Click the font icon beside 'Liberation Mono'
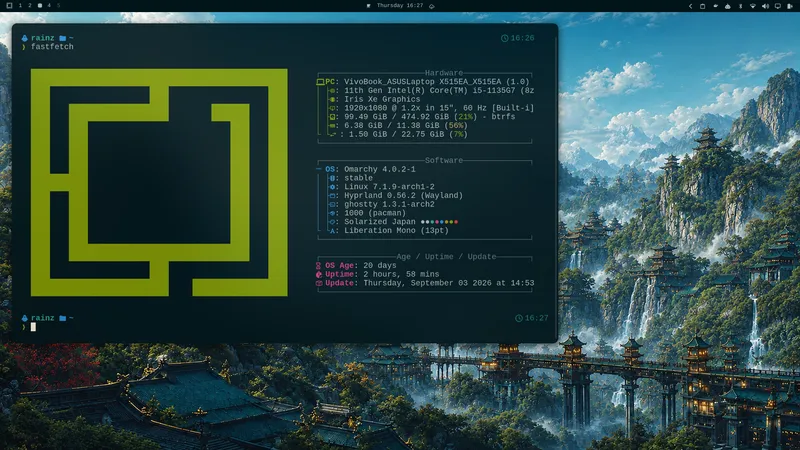The height and width of the screenshot is (450, 800). [x=332, y=231]
